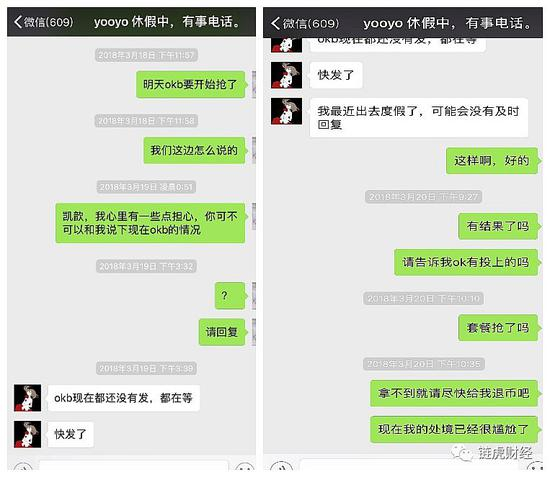
Task: Select the bubble '请告诉我ok有投上的吗'
Action: pyautogui.click(x=466, y=262)
